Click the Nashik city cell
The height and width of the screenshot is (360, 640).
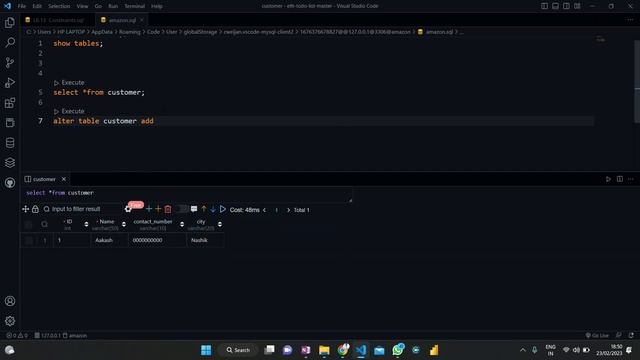pyautogui.click(x=205, y=240)
